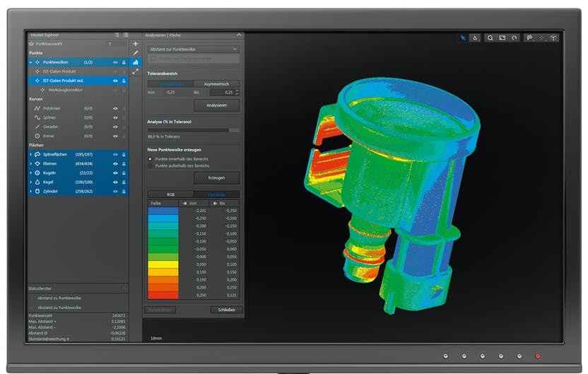Click the Erzeugen button

click(x=217, y=178)
